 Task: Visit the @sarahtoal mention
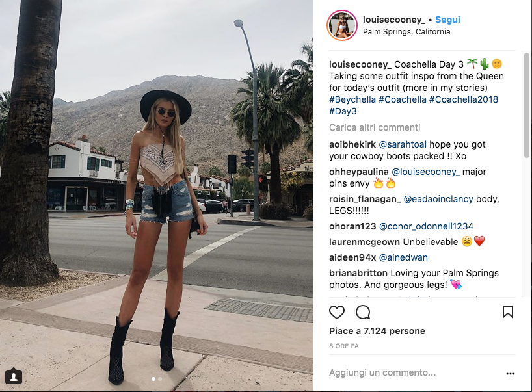pyautogui.click(x=403, y=144)
